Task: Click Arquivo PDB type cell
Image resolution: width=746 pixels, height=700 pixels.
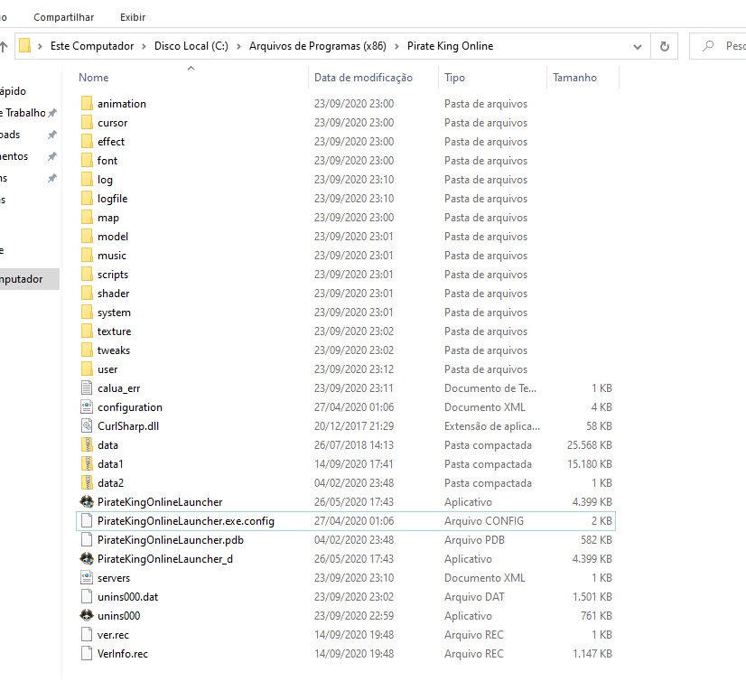Action: 474,539
